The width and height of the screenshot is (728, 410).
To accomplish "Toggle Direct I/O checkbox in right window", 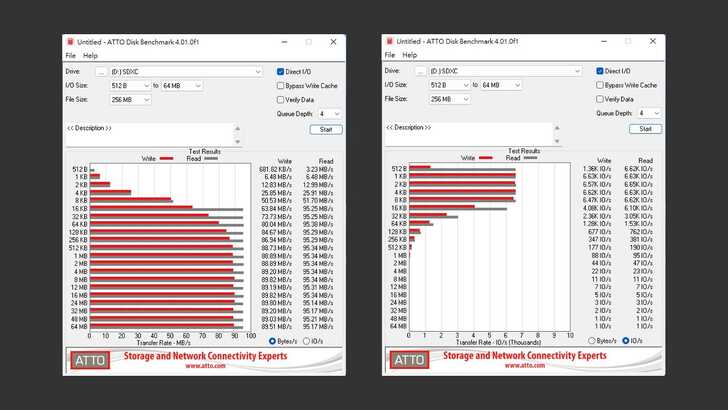I will click(x=600, y=72).
